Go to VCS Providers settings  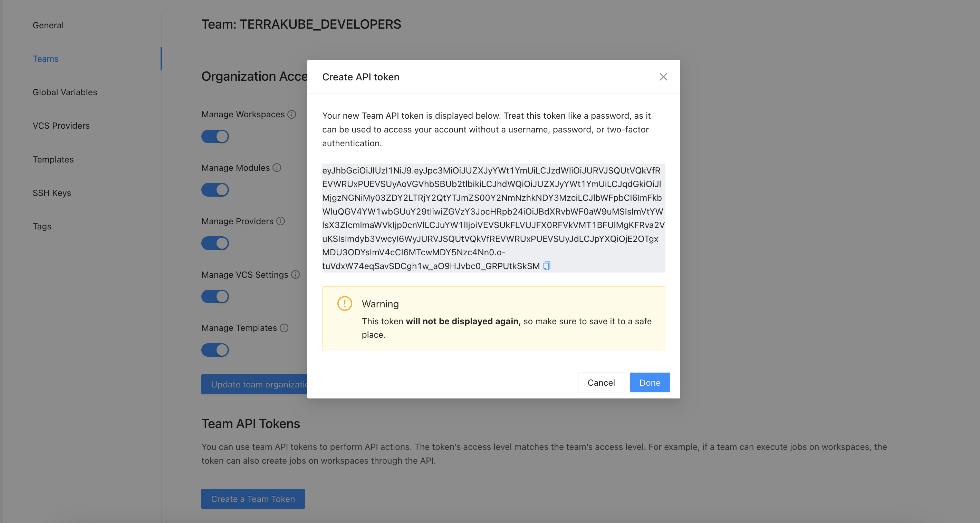[x=61, y=126]
